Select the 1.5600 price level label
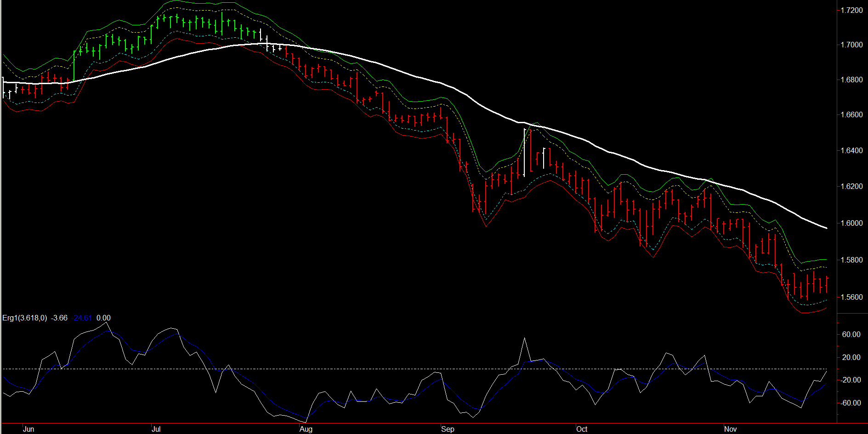Image resolution: width=868 pixels, height=434 pixels. coord(851,297)
